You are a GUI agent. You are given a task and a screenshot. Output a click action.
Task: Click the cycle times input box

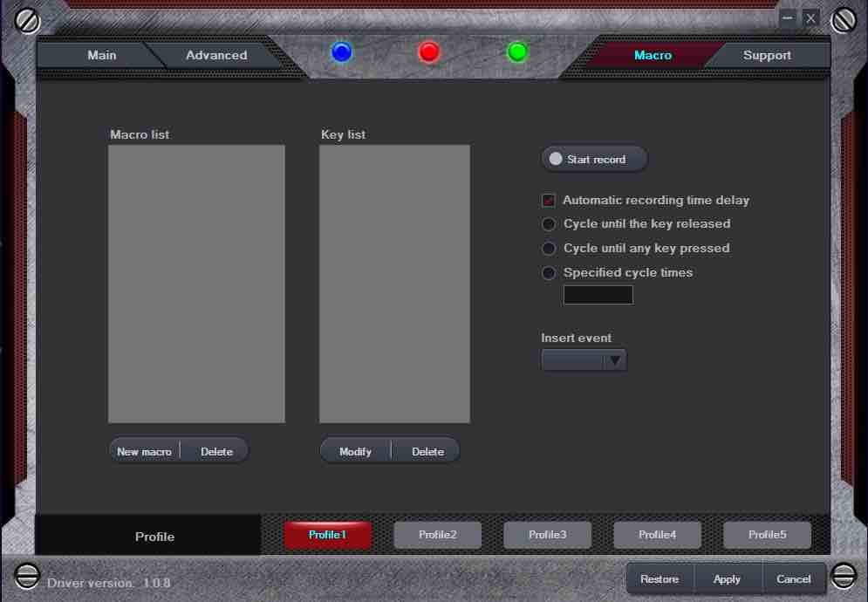(598, 295)
